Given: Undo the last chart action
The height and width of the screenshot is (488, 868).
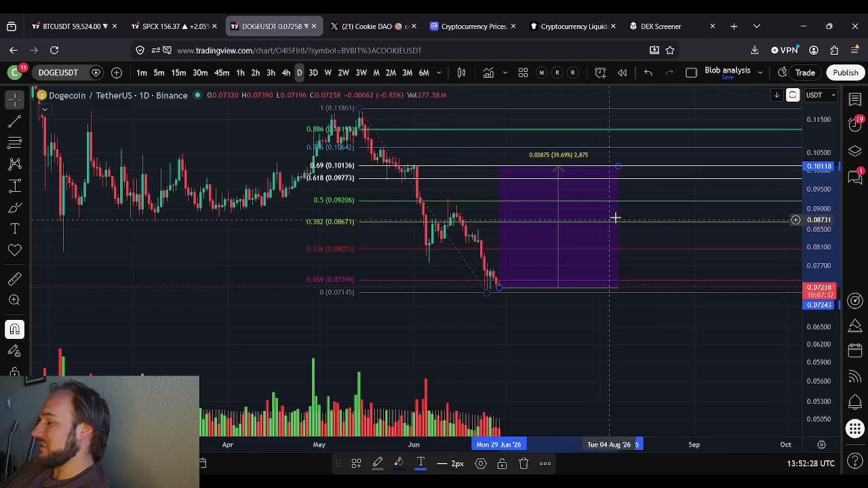Looking at the screenshot, I should click(x=648, y=73).
